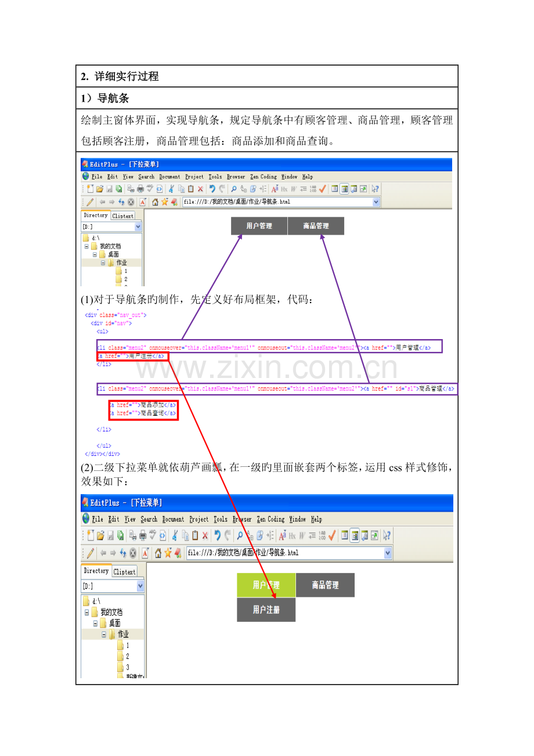Click the red X Delete icon in first EditPlus window
This screenshot has width=534, height=756.
(x=200, y=189)
